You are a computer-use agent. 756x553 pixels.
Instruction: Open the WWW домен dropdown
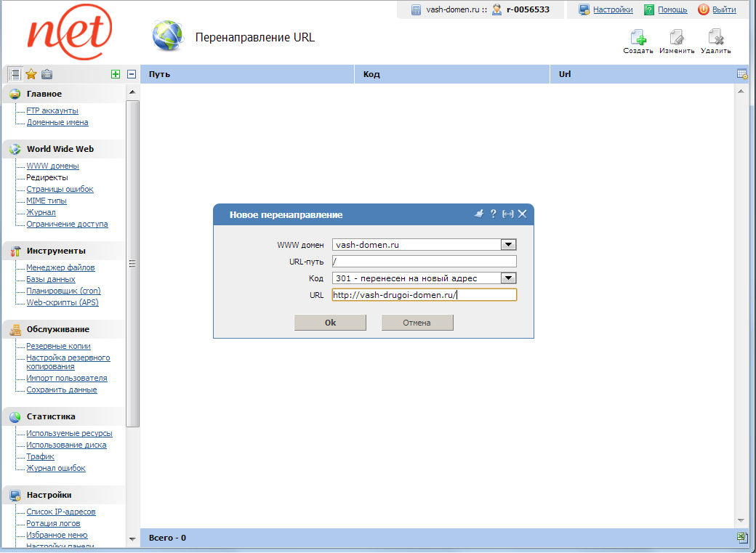tap(508, 244)
